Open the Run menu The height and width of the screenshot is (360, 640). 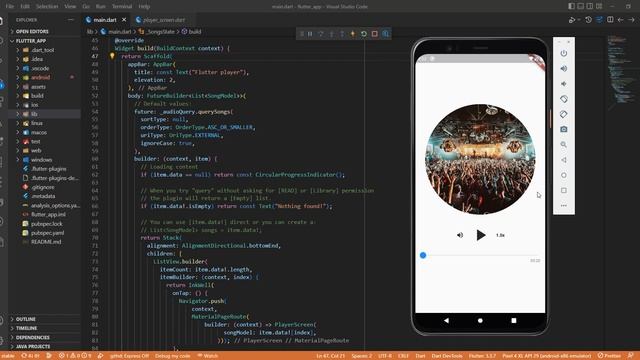(x=100, y=6)
